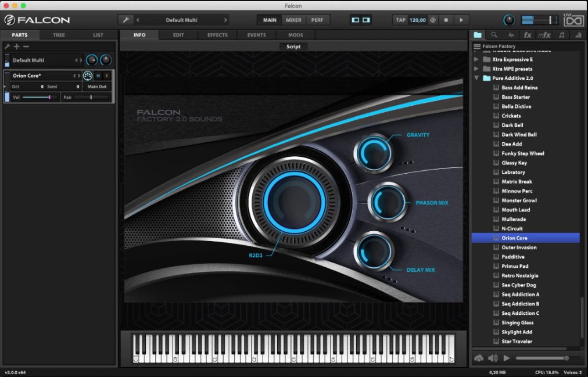Play the preview in the browser footer
This screenshot has width=588, height=377.
click(507, 358)
